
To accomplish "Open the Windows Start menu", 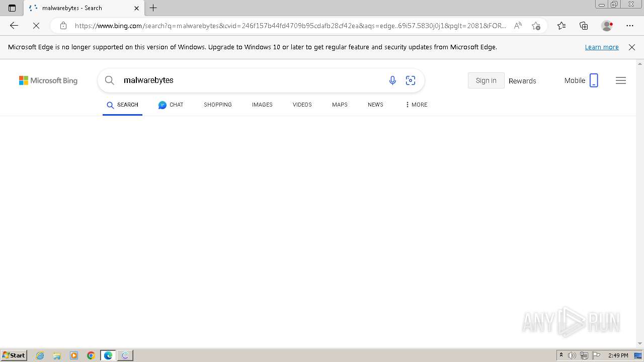I will (14, 355).
